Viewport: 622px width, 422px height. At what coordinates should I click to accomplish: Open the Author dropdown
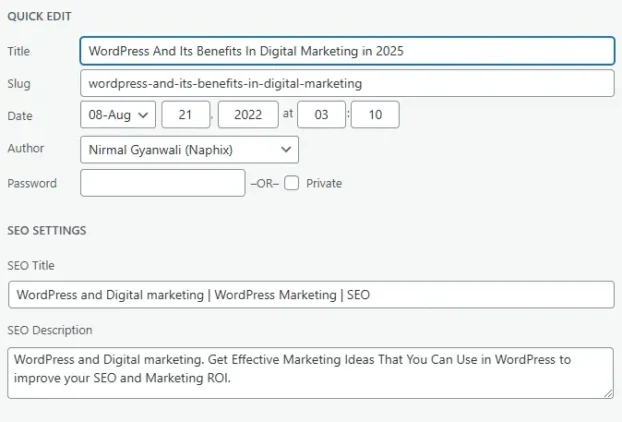(x=189, y=150)
